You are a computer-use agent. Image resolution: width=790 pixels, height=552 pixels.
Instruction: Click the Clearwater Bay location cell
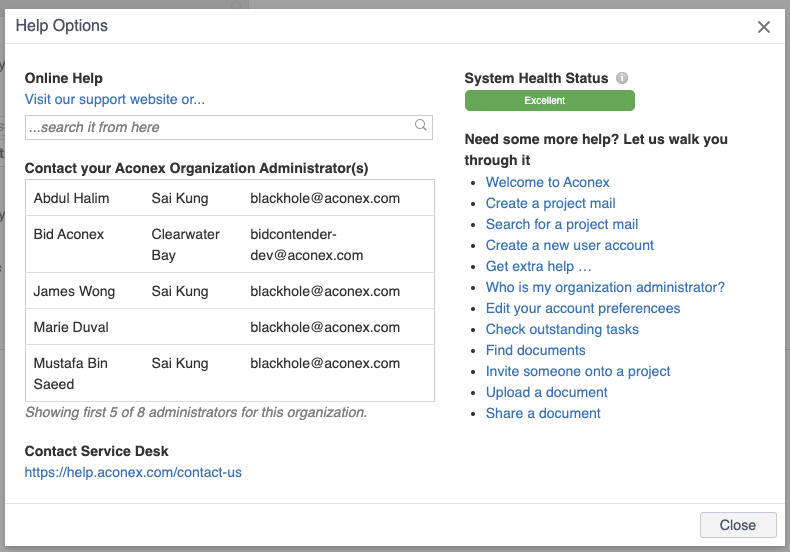pyautogui.click(x=185, y=245)
